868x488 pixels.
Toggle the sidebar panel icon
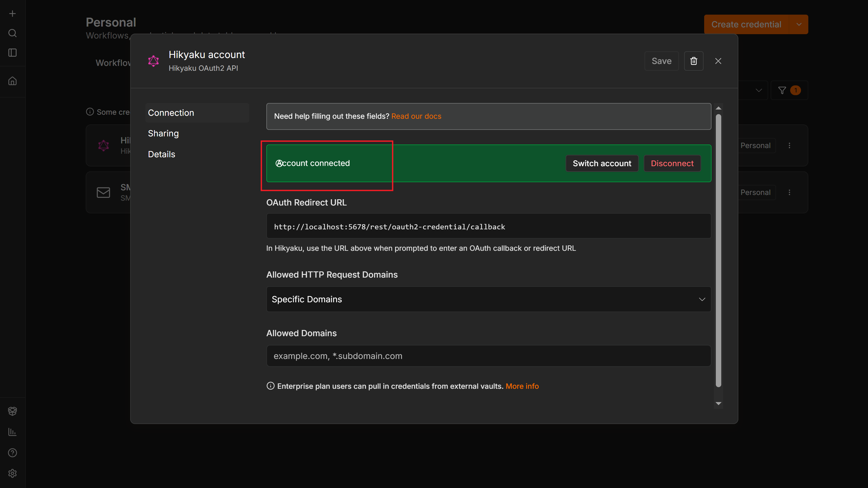(12, 53)
